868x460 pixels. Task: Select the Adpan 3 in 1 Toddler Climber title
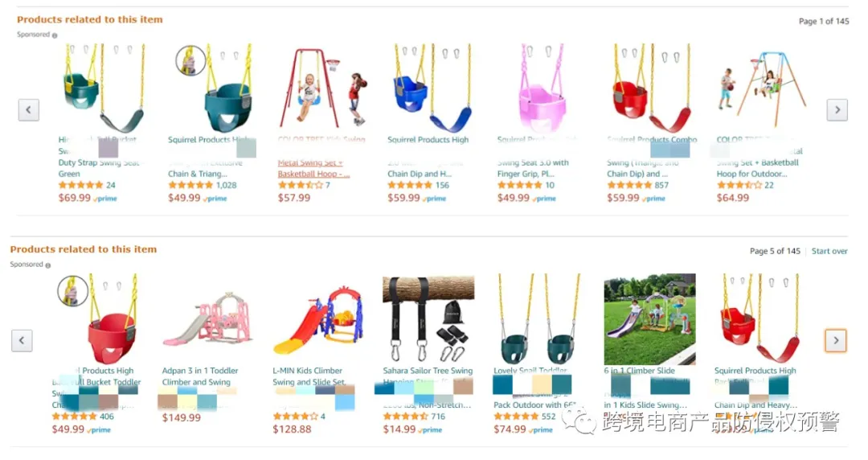pyautogui.click(x=200, y=376)
